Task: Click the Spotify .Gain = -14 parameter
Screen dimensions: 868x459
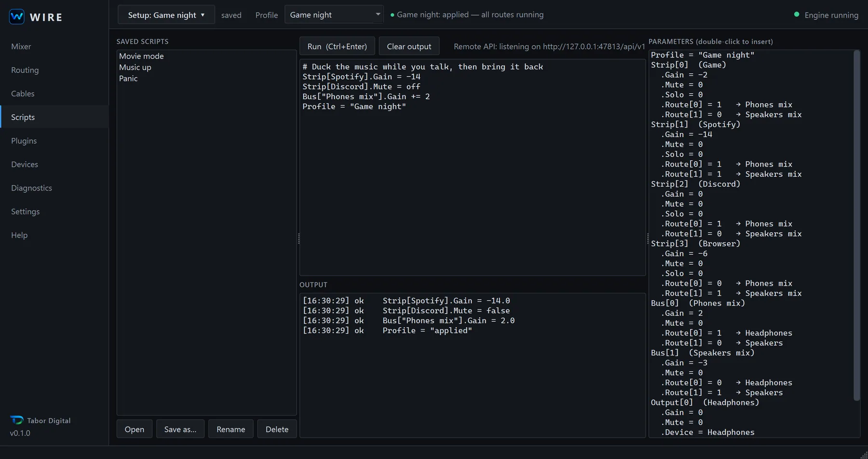Action: click(751, 135)
